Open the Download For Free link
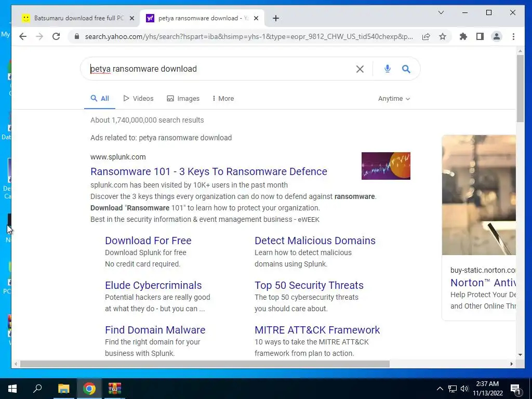 (x=148, y=241)
